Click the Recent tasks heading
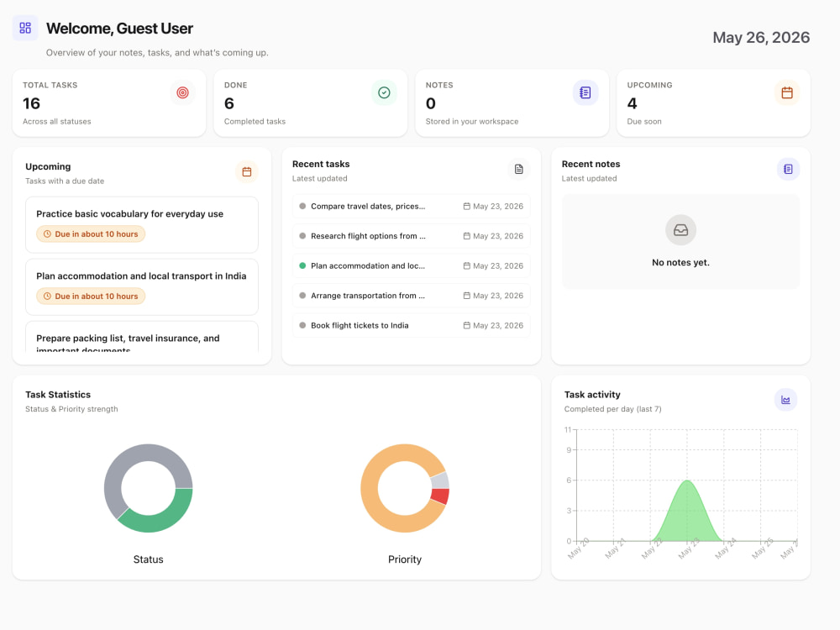The image size is (840, 630). pyautogui.click(x=321, y=164)
